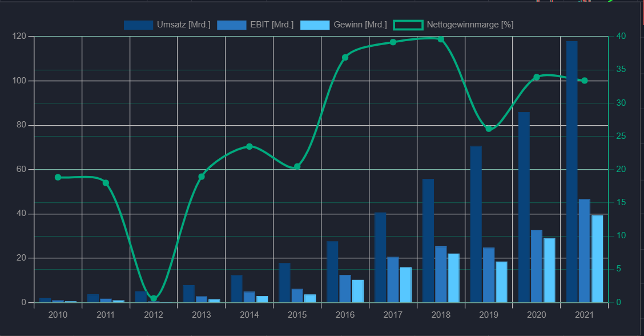This screenshot has height=336, width=644.
Task: Click the 2019 net margin data point
Action: (x=489, y=129)
